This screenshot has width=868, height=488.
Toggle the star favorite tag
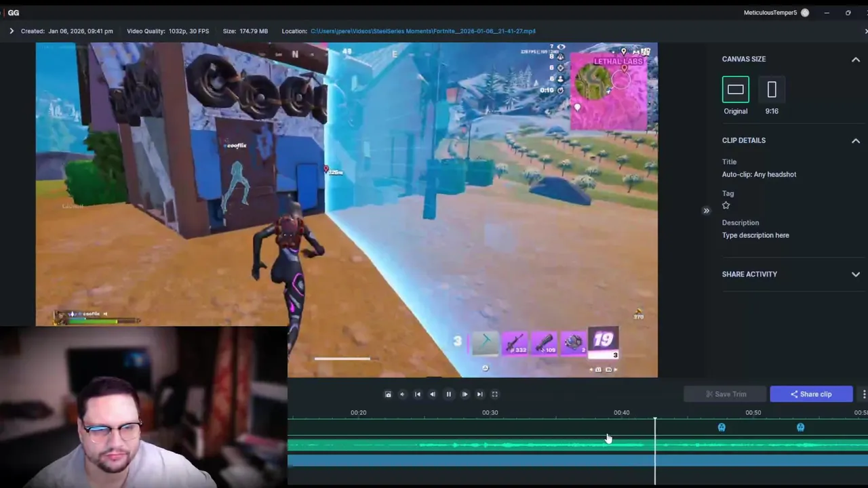click(x=726, y=205)
